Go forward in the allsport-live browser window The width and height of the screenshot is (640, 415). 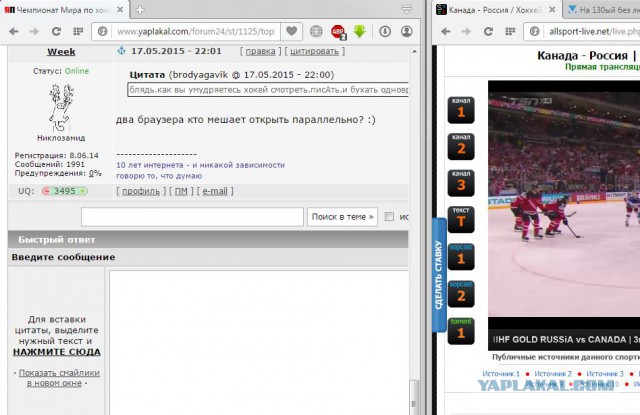[x=467, y=31]
